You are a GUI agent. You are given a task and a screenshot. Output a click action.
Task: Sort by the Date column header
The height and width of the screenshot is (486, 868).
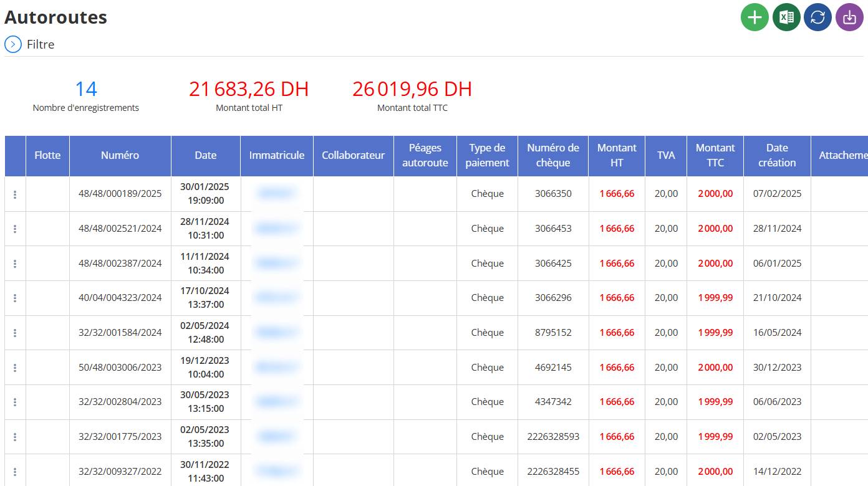[x=206, y=156]
